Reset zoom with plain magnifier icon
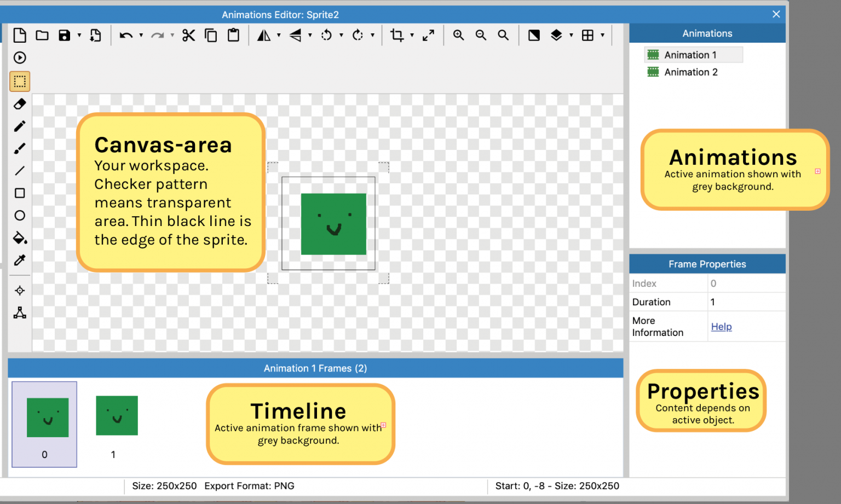The height and width of the screenshot is (504, 841). (503, 36)
